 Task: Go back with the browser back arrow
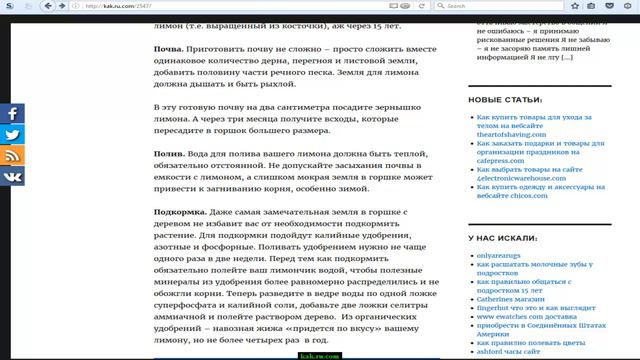point(48,6)
